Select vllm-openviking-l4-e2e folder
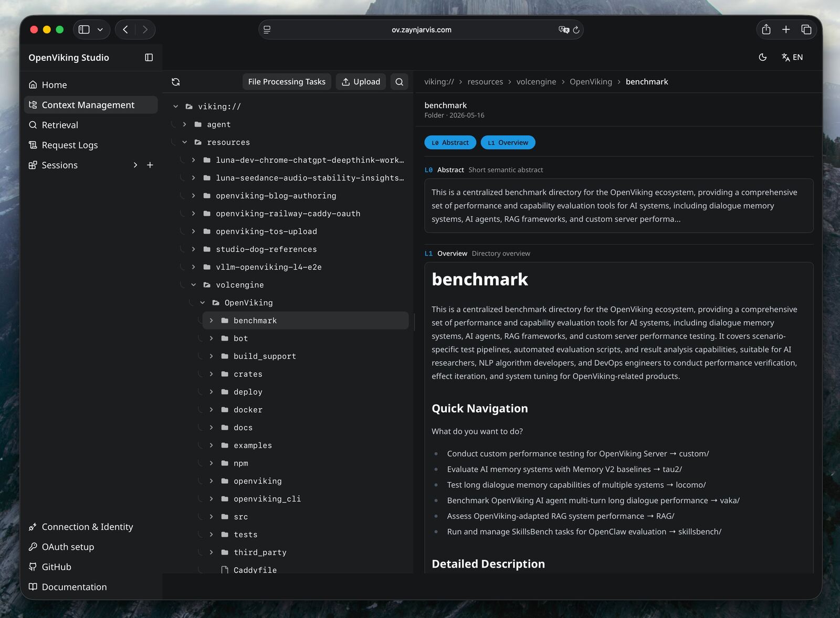 coord(297,267)
